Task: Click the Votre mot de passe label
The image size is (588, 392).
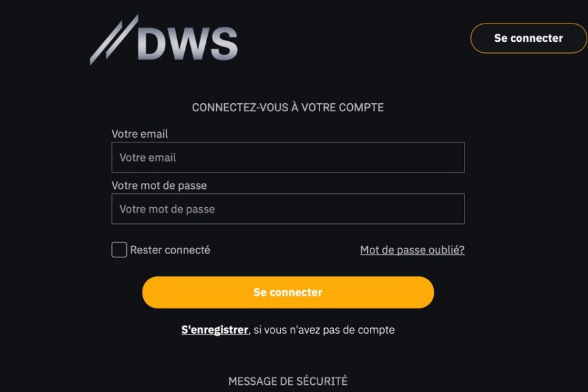Action: click(x=159, y=186)
